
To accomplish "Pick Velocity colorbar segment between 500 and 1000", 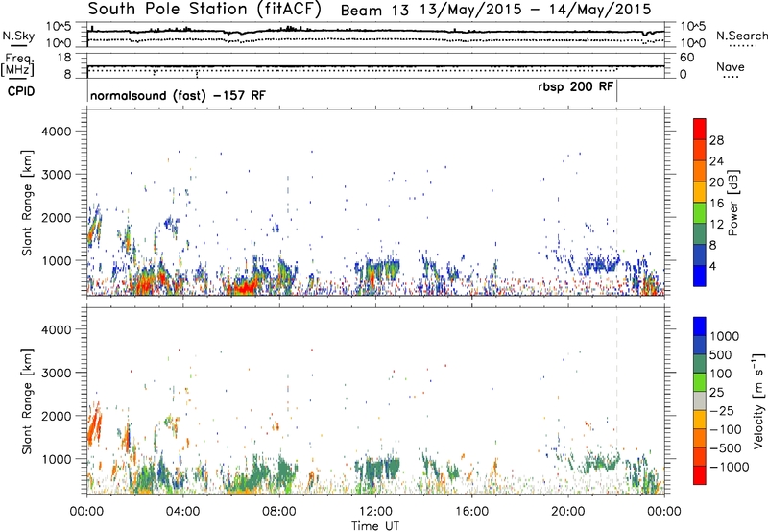I will coord(700,345).
